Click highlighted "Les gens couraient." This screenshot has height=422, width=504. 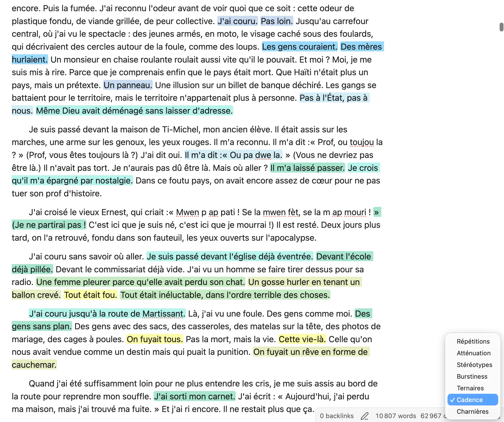299,47
